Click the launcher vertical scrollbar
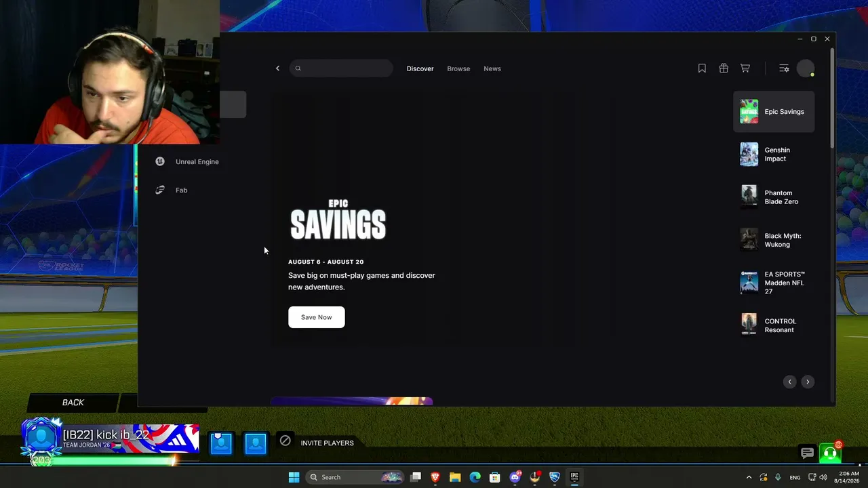Screen dimensions: 868x488 pyautogui.click(x=832, y=98)
